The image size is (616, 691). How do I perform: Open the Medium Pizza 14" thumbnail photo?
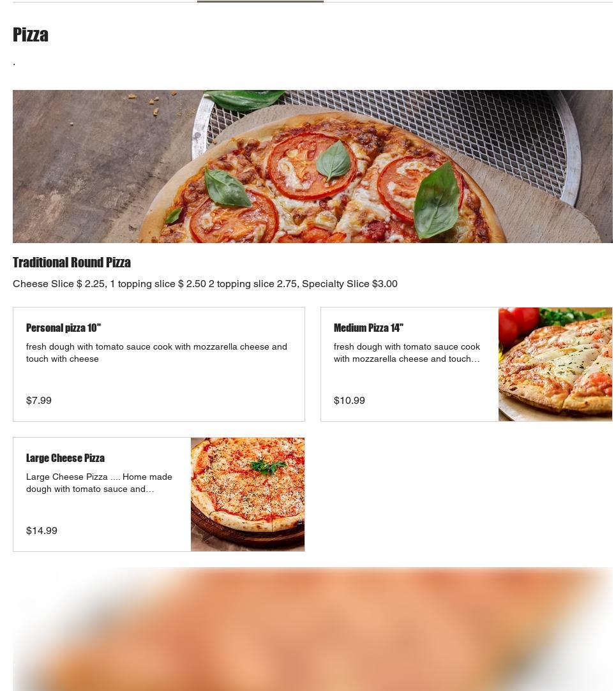click(555, 364)
